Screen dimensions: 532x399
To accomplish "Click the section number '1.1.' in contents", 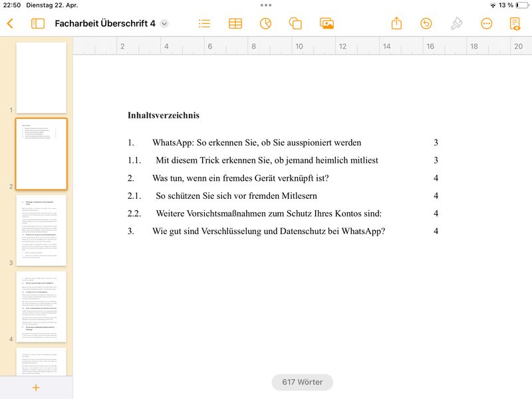I will coord(134,160).
